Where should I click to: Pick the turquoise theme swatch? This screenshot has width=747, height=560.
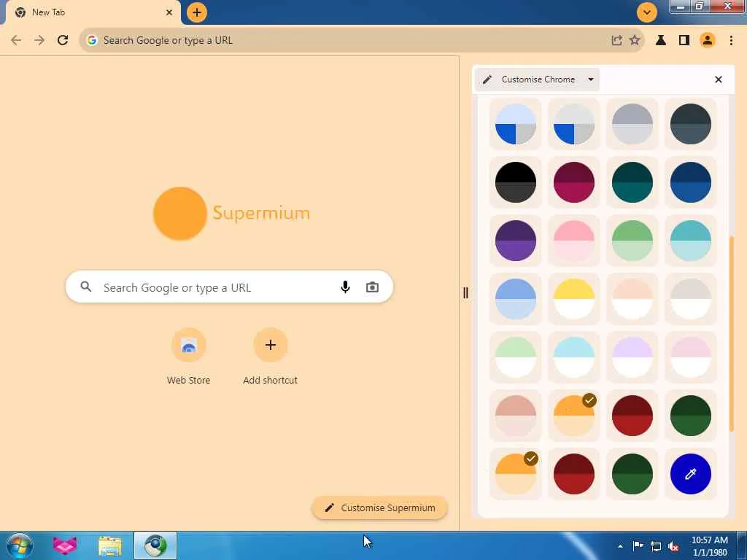pos(690,241)
